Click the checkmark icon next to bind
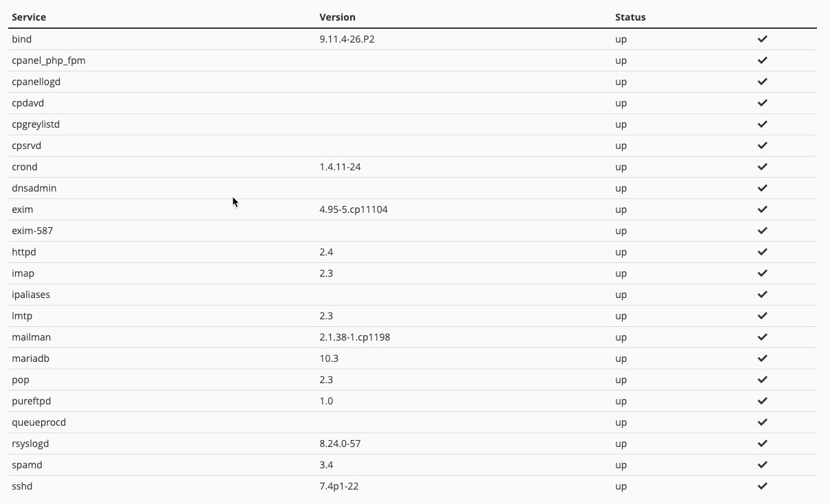The width and height of the screenshot is (830, 504). point(762,39)
